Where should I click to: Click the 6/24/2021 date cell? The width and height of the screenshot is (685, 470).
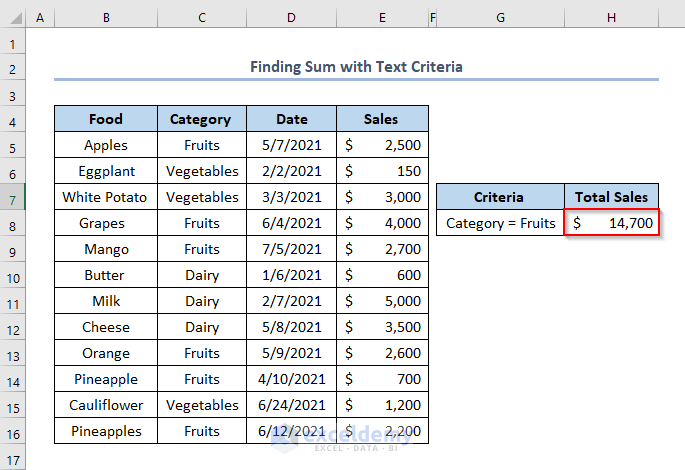(x=291, y=405)
